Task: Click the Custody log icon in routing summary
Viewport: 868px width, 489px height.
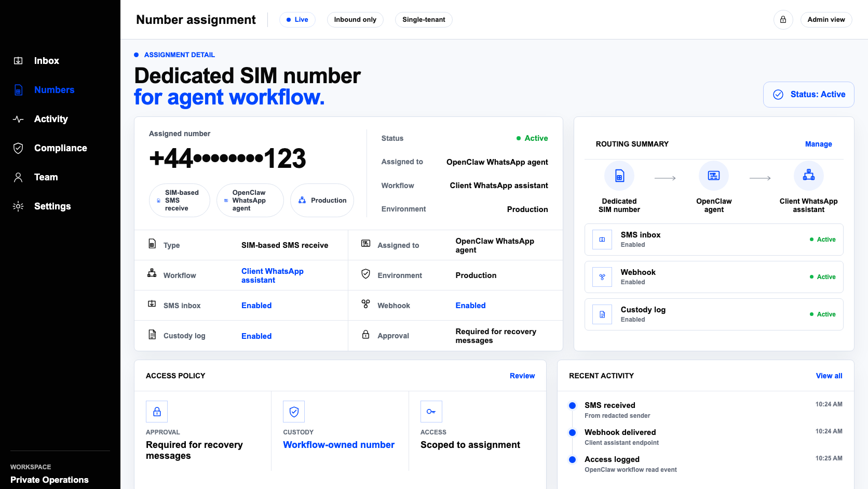Action: [x=602, y=314]
